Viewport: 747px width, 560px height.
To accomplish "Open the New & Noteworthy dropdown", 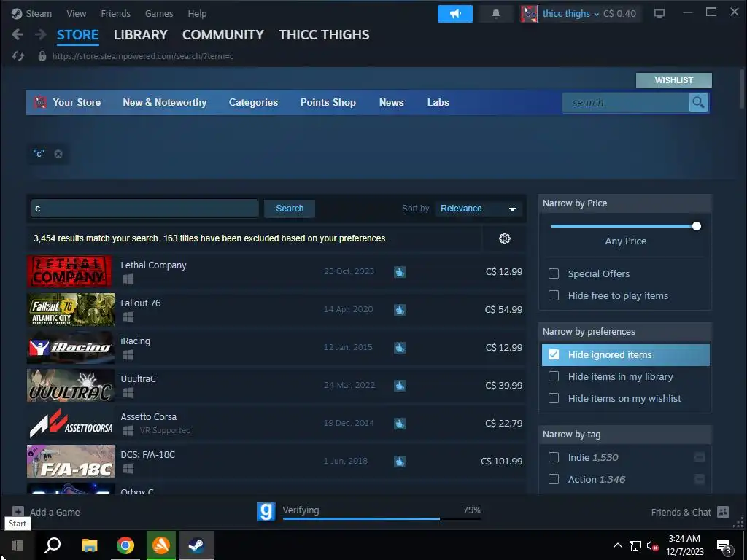I will (165, 102).
